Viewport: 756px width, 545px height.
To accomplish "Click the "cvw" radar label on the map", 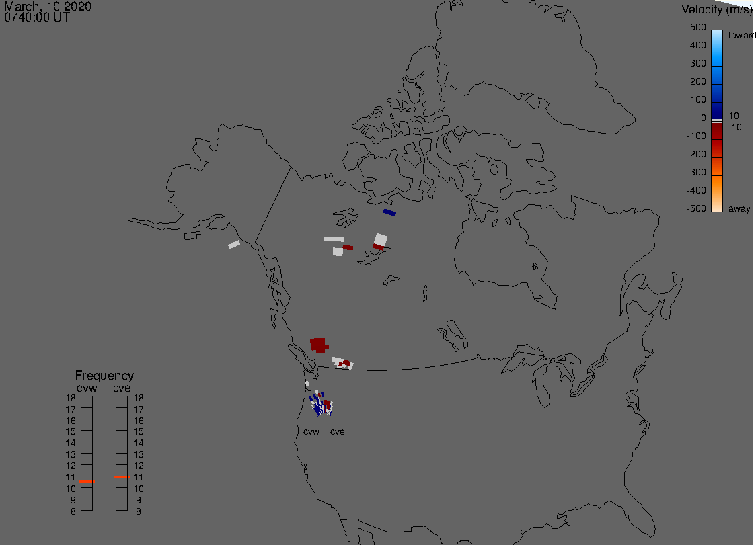I will (x=311, y=431).
